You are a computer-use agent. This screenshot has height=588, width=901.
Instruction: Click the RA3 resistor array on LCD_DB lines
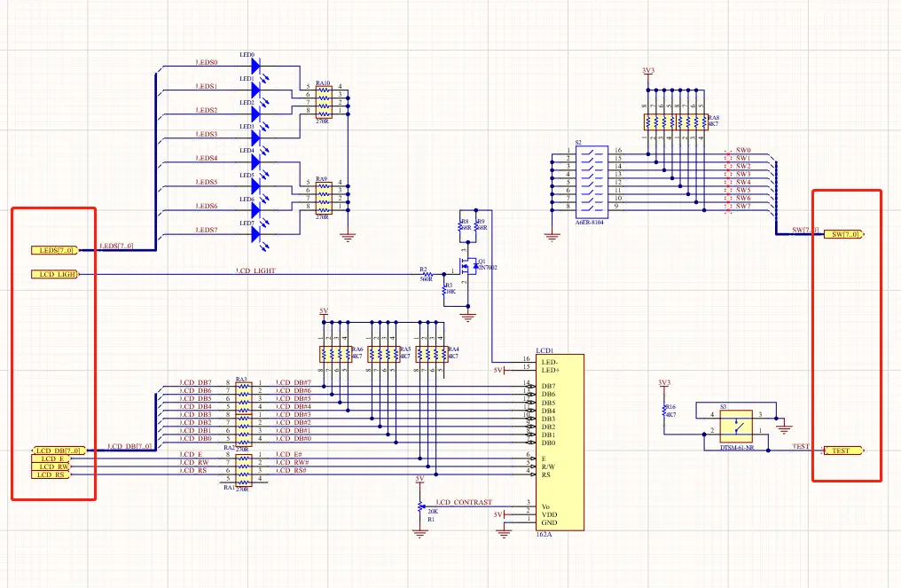[x=244, y=397]
